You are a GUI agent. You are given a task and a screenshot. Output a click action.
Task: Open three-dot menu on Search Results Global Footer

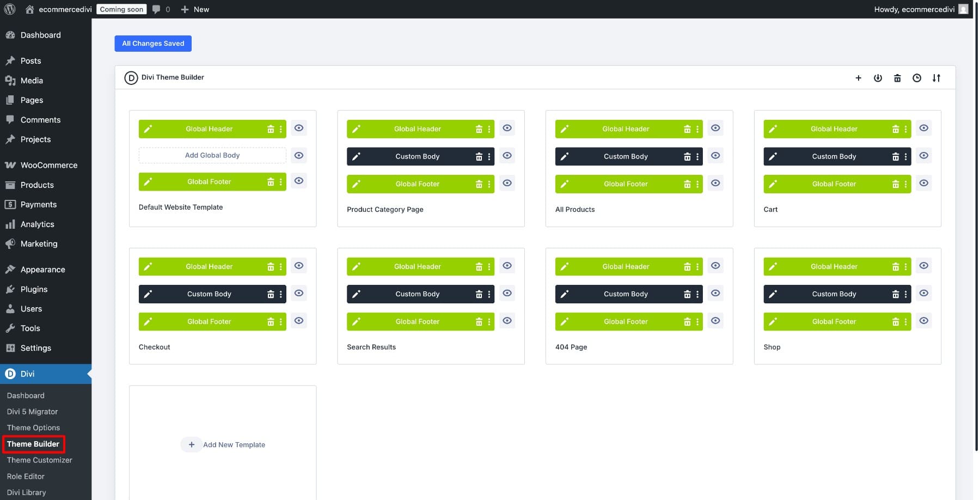(x=489, y=321)
